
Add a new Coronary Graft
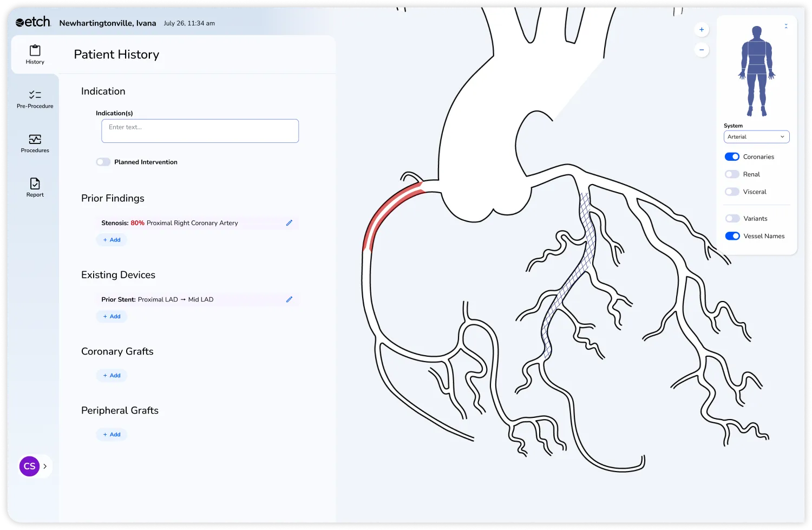(112, 375)
